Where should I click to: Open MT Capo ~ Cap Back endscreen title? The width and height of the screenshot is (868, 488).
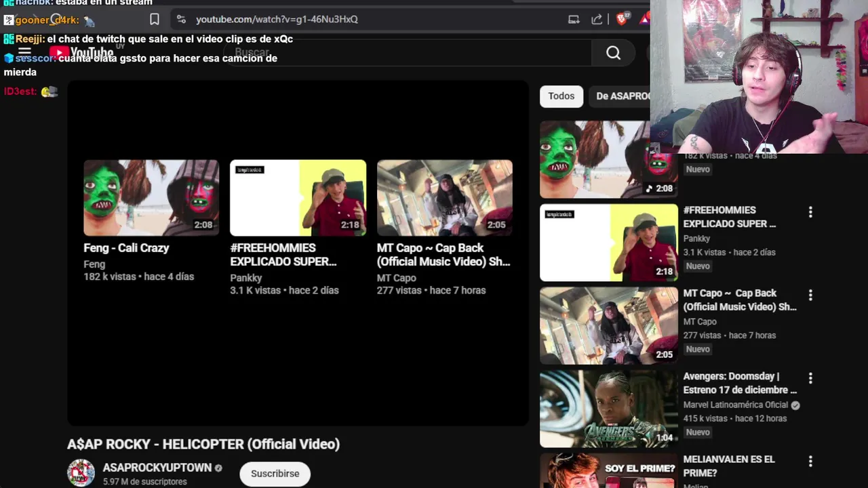pyautogui.click(x=443, y=255)
